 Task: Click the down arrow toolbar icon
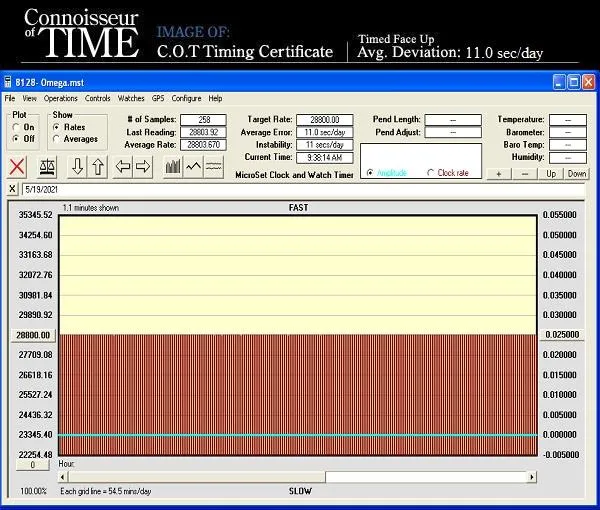[x=77, y=167]
